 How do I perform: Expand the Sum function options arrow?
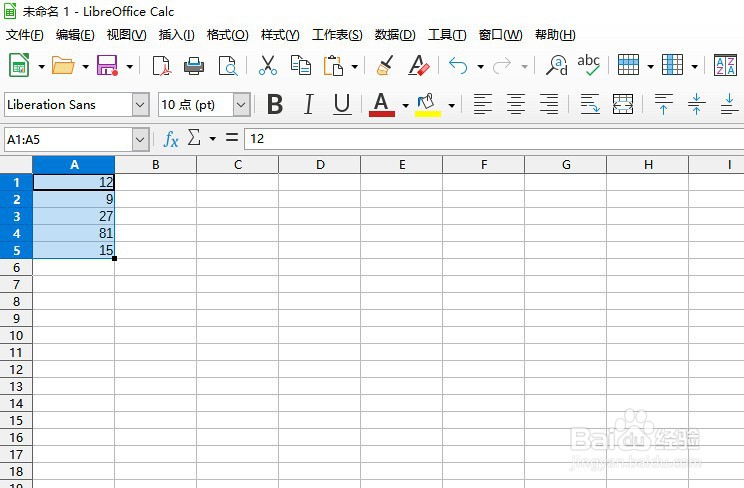pos(213,139)
